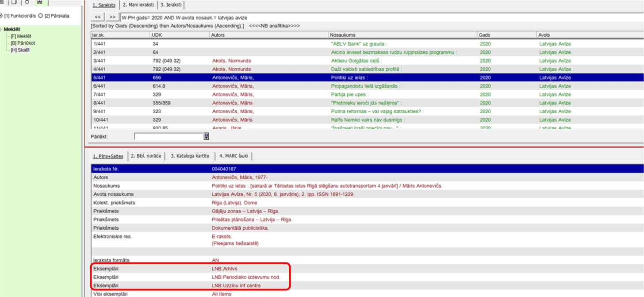The height and width of the screenshot is (297, 644).
Task: Click the Autors column header
Action: click(268, 35)
